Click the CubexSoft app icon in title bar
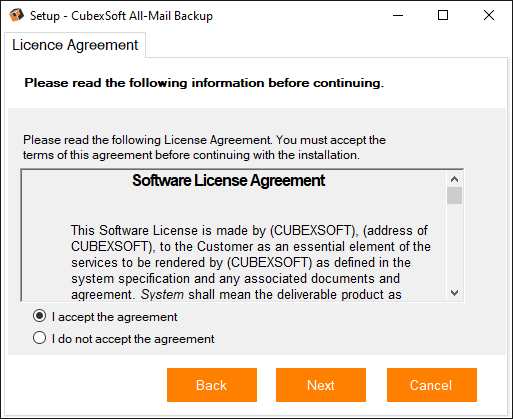The height and width of the screenshot is (419, 513). [16, 15]
